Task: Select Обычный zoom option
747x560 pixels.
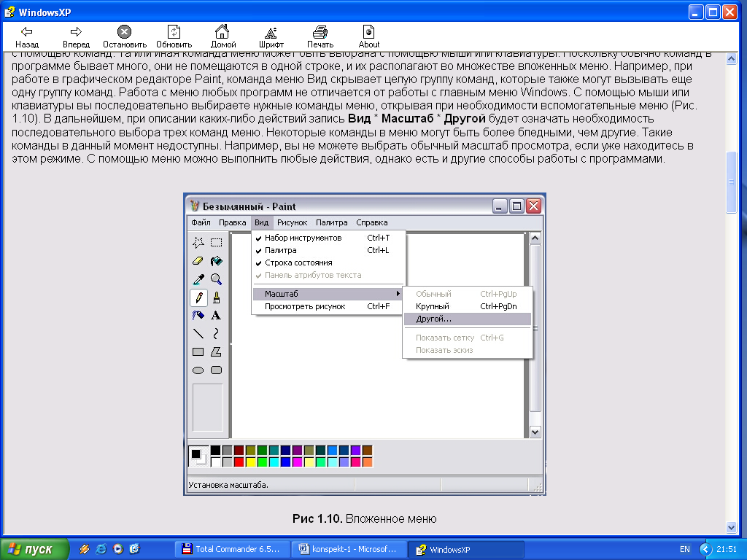Action: coord(467,294)
